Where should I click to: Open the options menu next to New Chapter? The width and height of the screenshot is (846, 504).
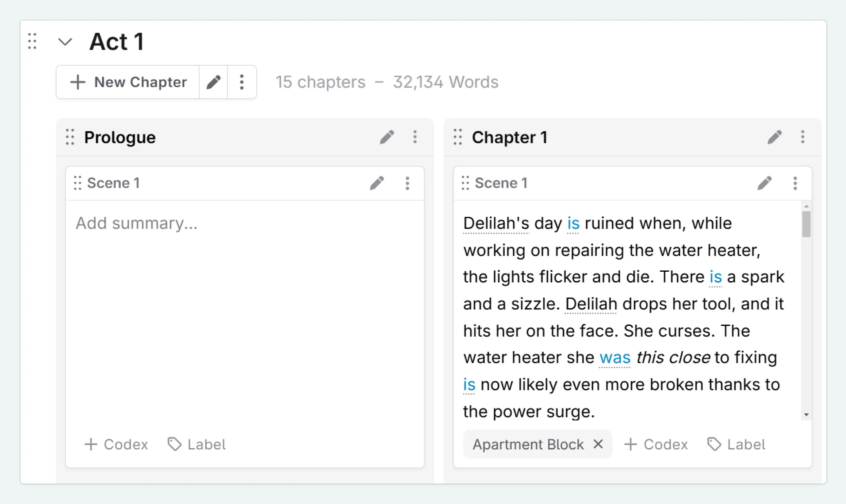(241, 82)
